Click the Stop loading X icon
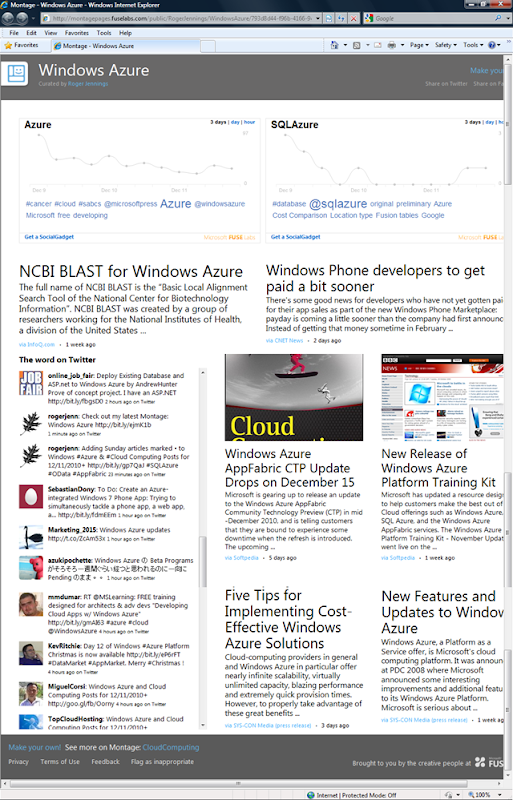This screenshot has height=800, width=513. click(353, 18)
